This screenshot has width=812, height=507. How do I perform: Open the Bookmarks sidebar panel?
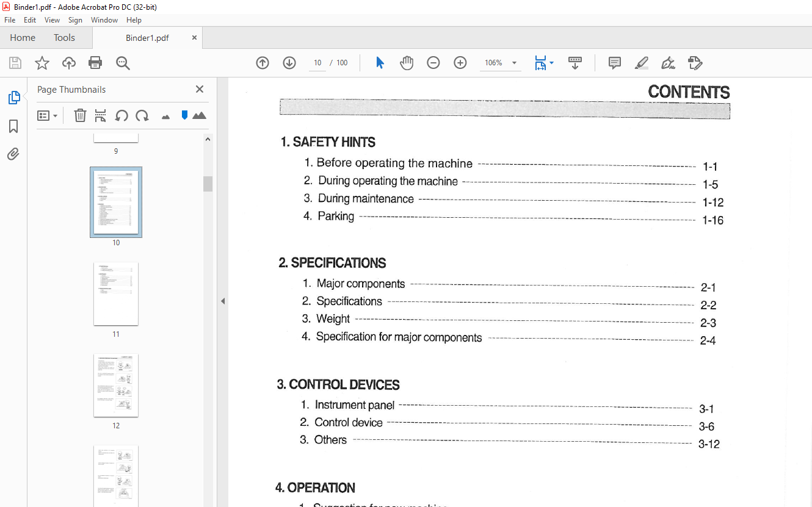tap(13, 126)
